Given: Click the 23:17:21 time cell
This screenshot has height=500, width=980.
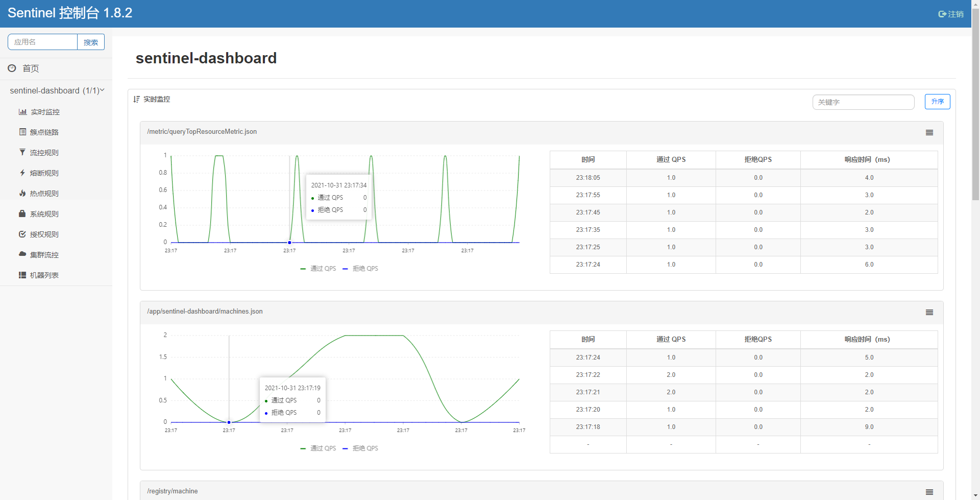Looking at the screenshot, I should click(588, 392).
